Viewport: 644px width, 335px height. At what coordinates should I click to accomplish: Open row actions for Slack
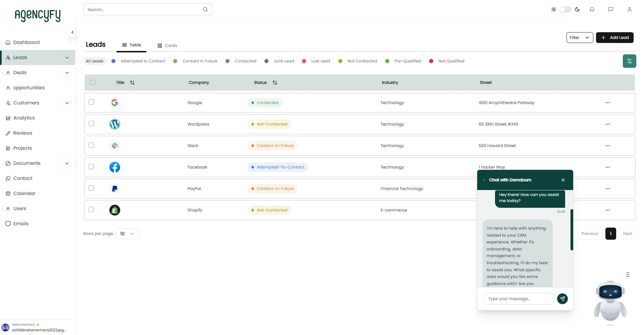click(x=608, y=146)
